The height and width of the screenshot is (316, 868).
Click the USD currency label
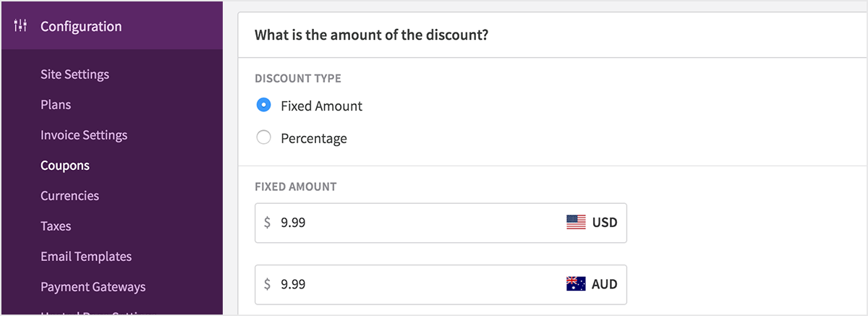tap(605, 223)
